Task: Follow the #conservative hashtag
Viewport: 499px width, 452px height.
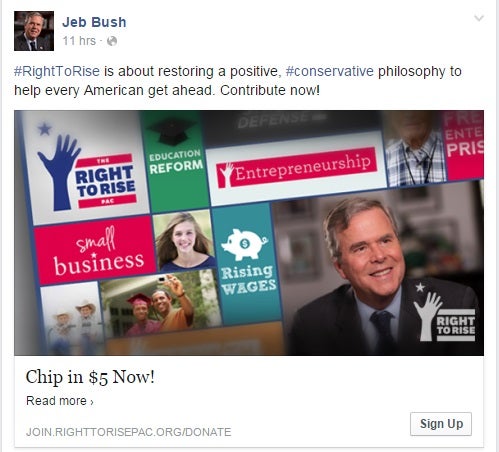Action: tap(330, 71)
